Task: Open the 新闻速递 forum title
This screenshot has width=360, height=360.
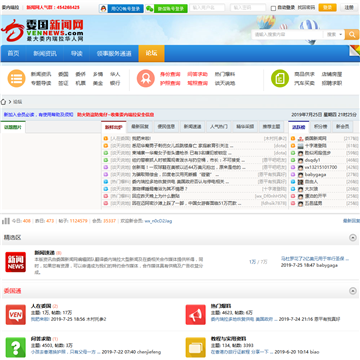Action: (45, 253)
